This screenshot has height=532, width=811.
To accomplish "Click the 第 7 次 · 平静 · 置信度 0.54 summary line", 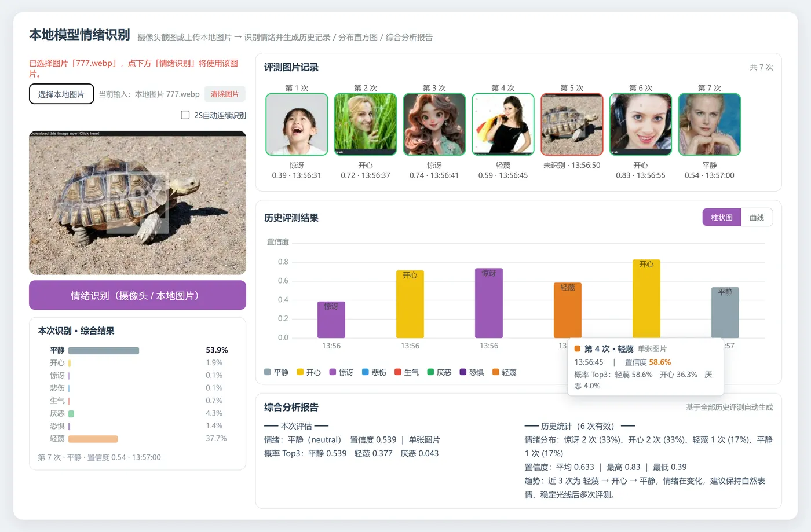I will pyautogui.click(x=99, y=457).
